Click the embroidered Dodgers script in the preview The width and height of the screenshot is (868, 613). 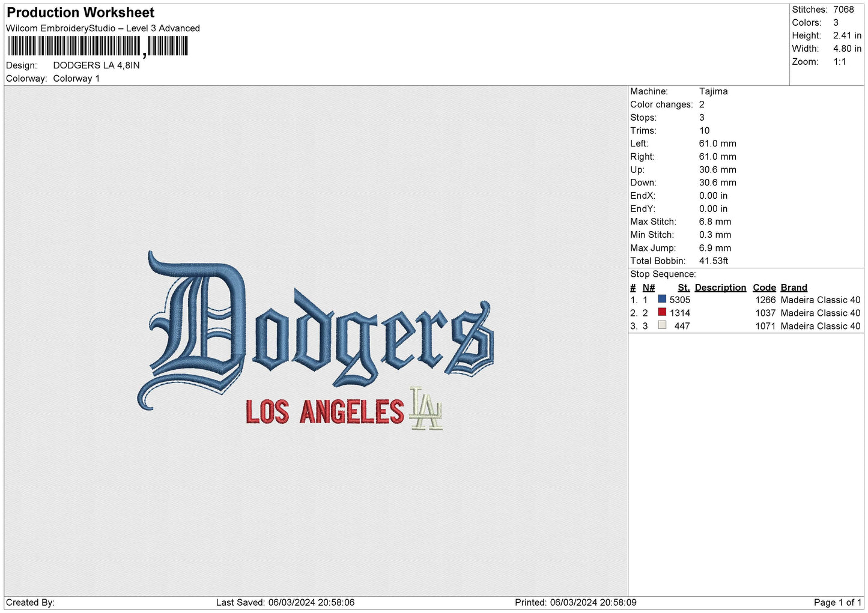pyautogui.click(x=316, y=330)
